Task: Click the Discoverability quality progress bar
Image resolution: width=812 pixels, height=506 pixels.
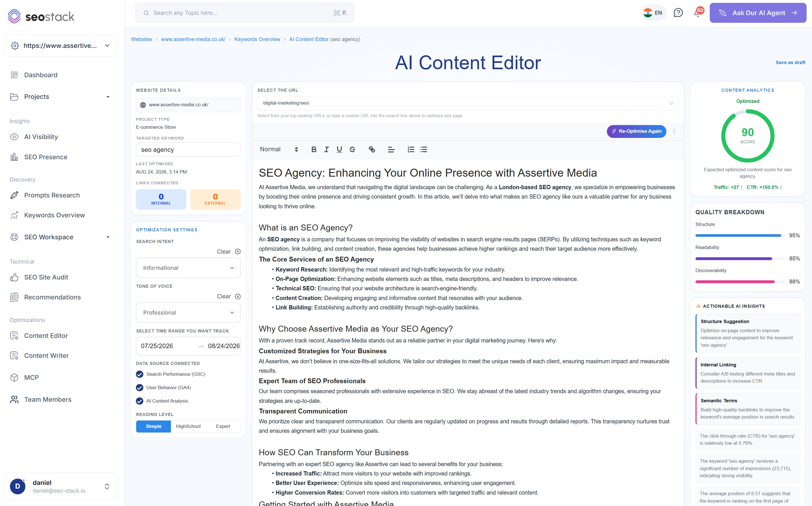Action: [740, 282]
